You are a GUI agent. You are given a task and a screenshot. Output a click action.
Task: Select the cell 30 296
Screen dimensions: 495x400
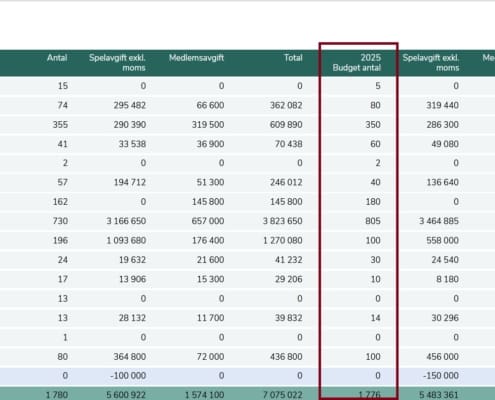tap(445, 318)
